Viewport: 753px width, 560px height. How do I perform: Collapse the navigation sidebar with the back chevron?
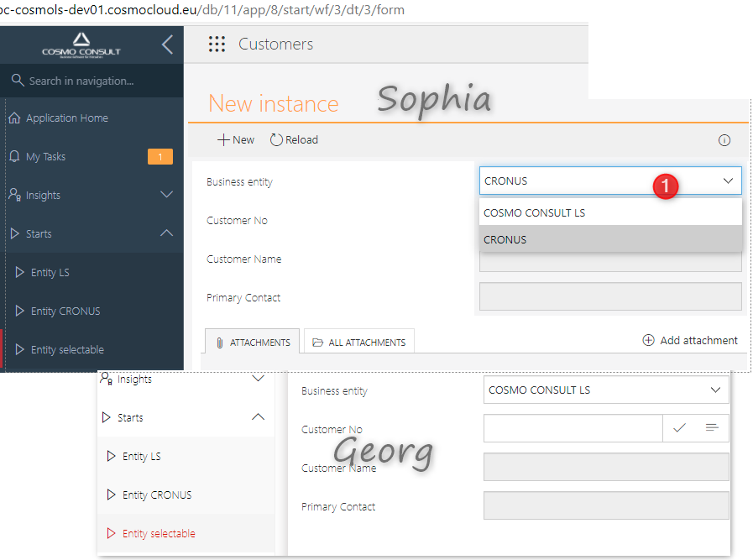coord(167,44)
